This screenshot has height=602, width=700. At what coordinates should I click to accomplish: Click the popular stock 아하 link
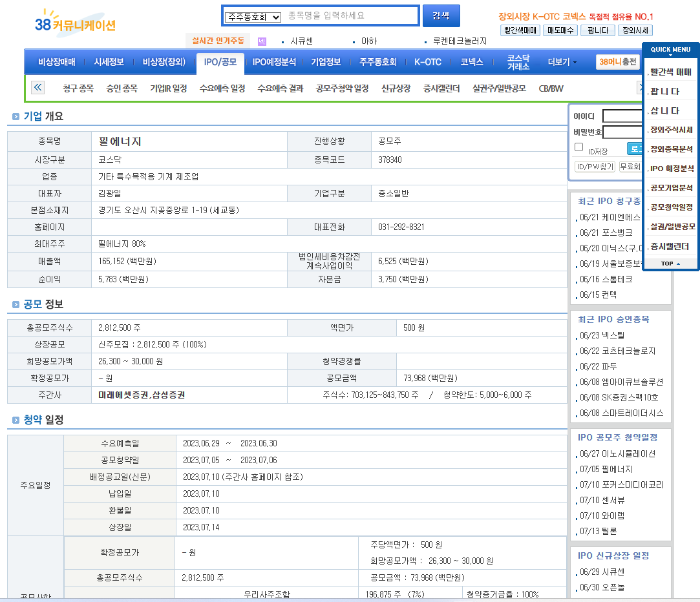click(x=369, y=41)
